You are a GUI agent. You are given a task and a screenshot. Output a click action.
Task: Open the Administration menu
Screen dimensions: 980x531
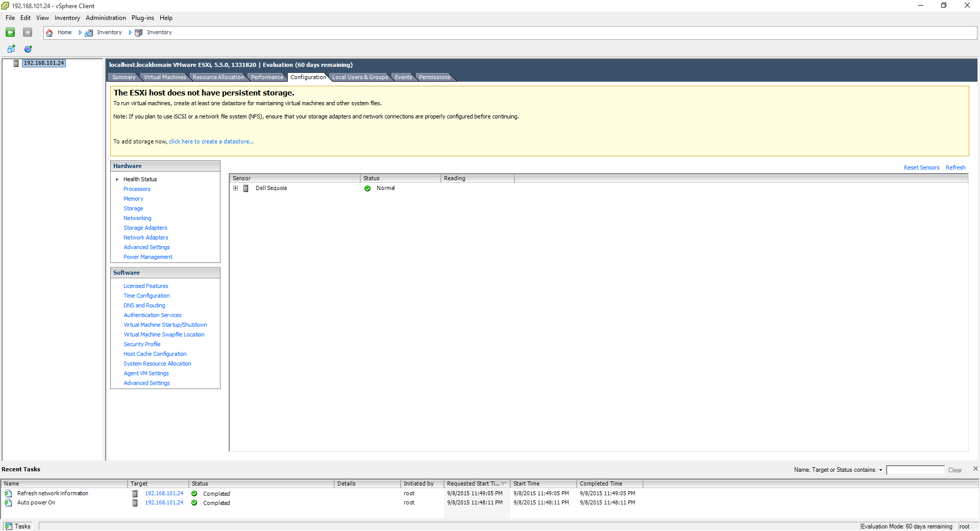coord(106,18)
